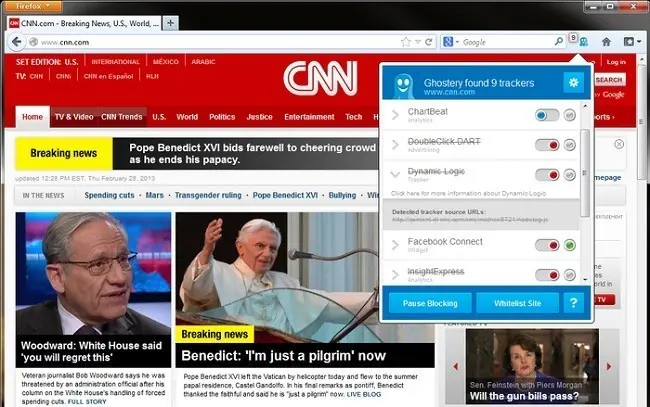Open TV & Video section
The width and height of the screenshot is (650, 407).
74,117
